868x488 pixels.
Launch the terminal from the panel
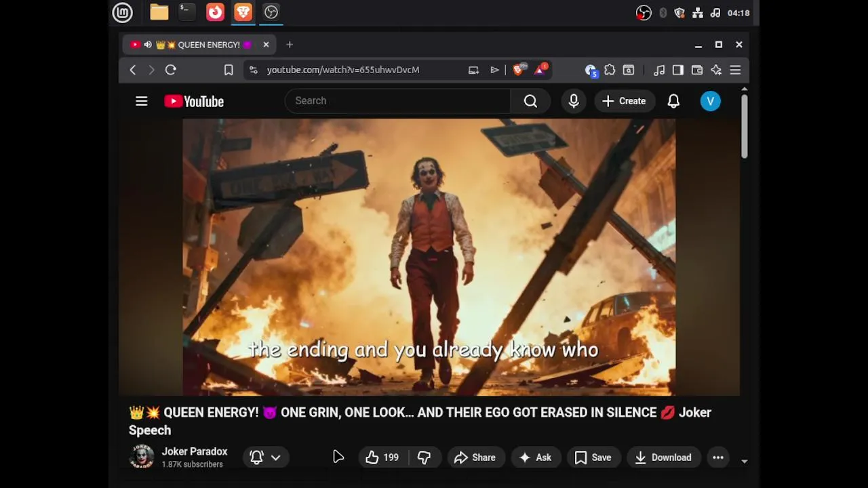coord(186,12)
